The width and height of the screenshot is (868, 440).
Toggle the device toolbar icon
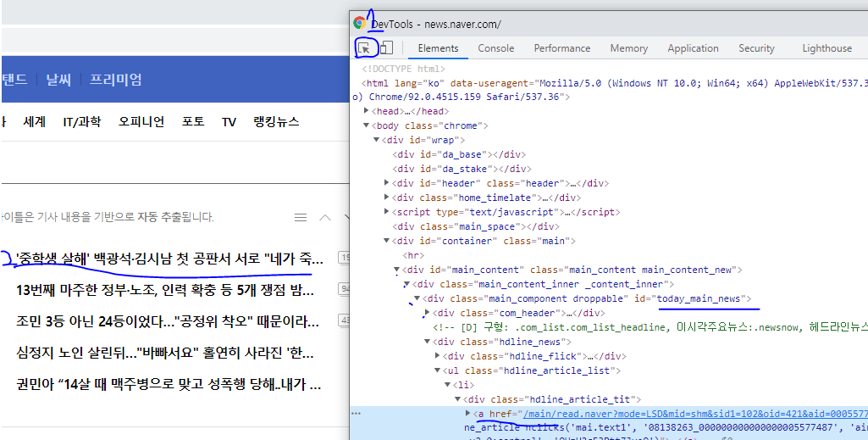click(x=386, y=48)
